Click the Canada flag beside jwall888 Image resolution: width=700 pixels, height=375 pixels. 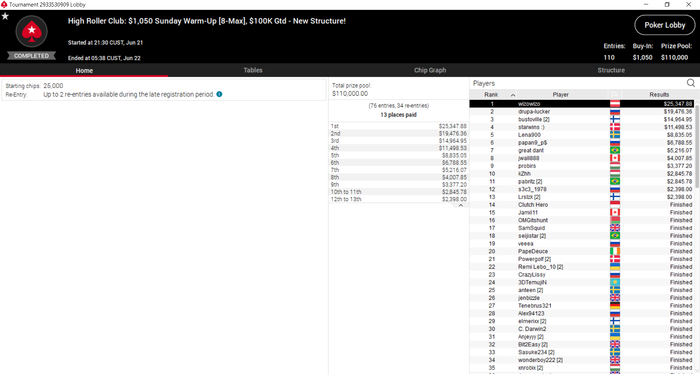click(x=615, y=158)
